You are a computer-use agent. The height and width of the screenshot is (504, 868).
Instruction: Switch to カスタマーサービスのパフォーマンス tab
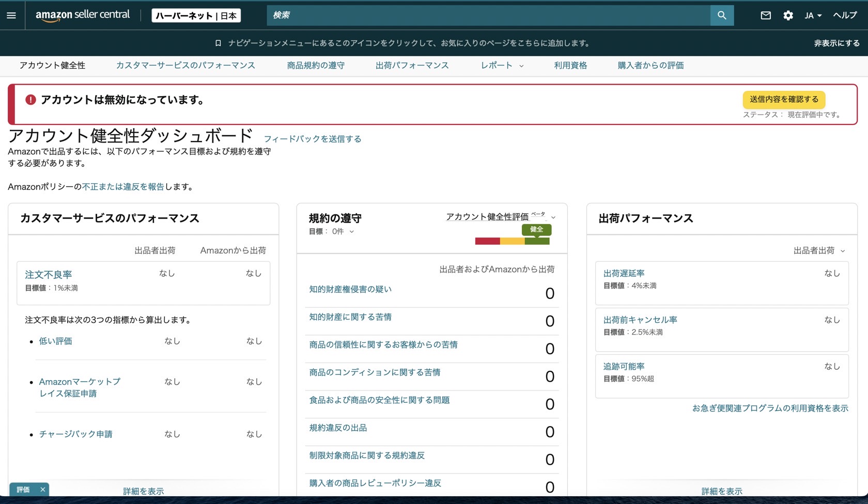pos(185,66)
